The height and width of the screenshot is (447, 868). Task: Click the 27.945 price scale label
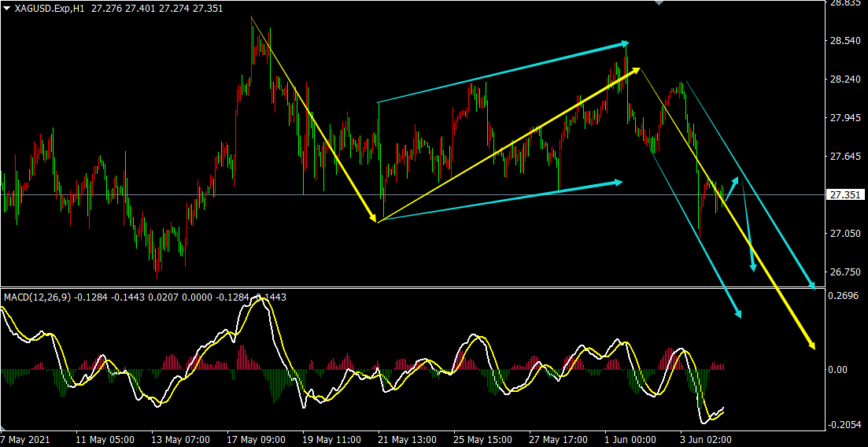point(843,118)
